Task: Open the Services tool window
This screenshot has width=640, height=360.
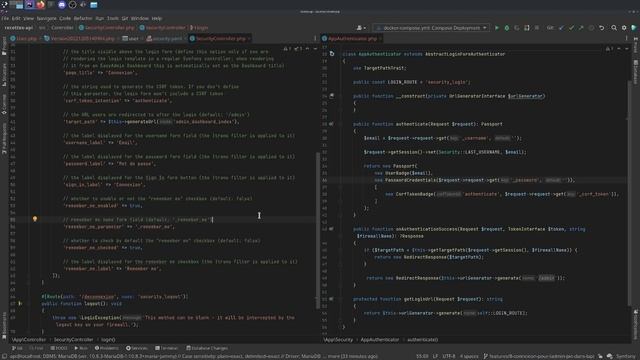Action: (137, 348)
